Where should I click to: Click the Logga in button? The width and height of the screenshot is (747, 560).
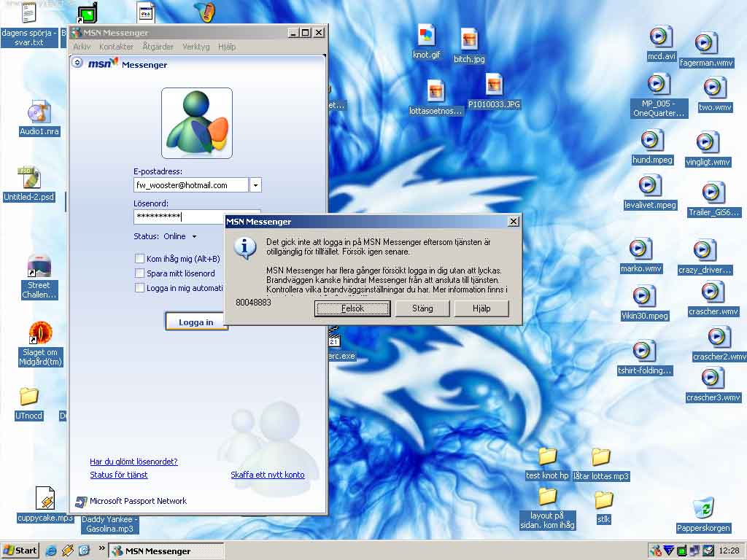pyautogui.click(x=196, y=322)
